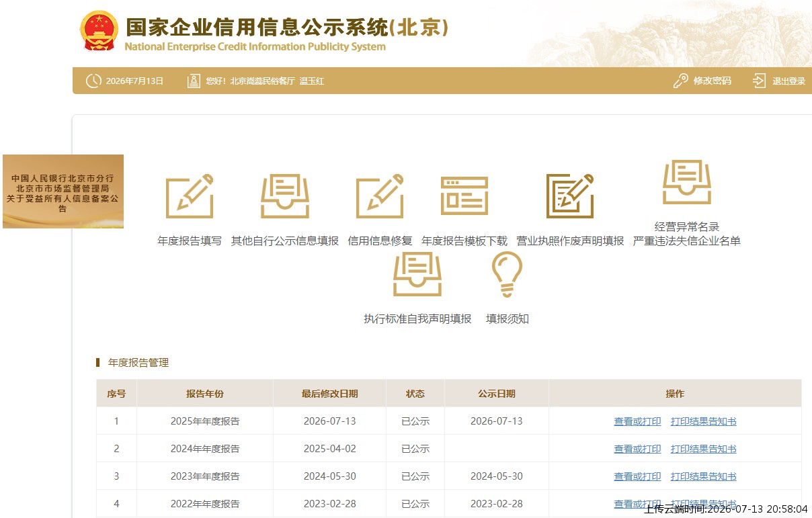Log out via 退出登录
The width and height of the screenshot is (812, 518).
point(788,81)
